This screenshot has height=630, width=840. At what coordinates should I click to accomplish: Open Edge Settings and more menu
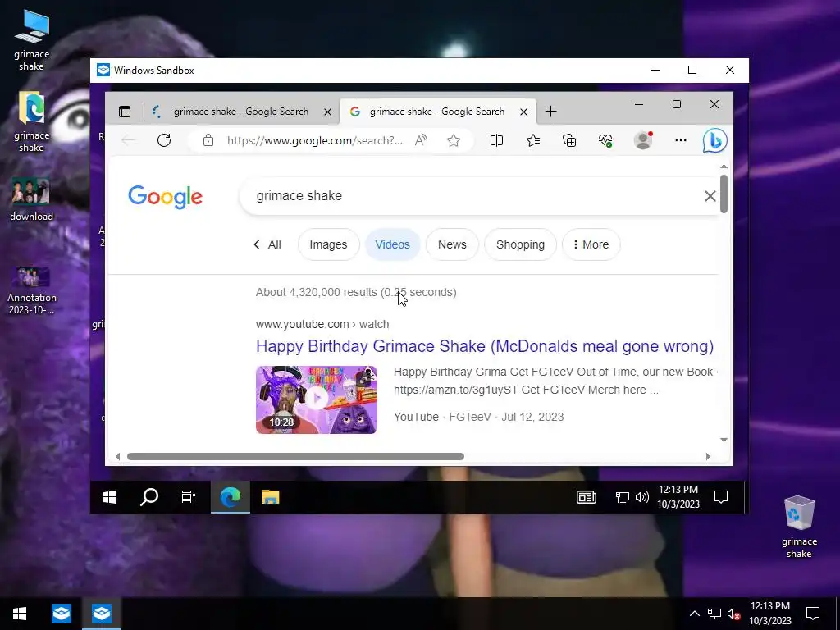(680, 140)
